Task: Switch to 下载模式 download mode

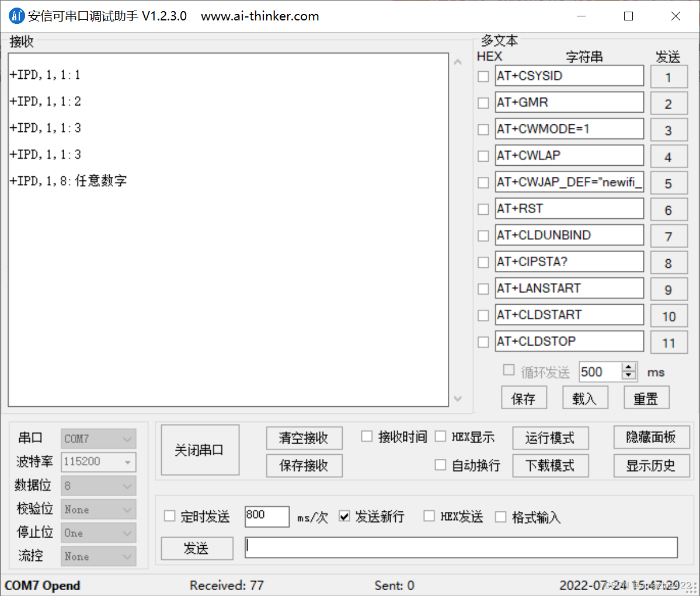Action: click(550, 466)
